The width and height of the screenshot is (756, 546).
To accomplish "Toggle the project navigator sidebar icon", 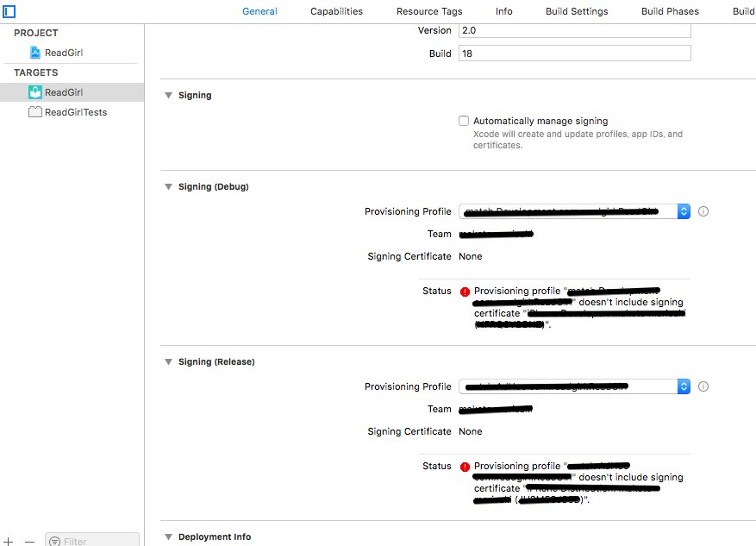I will point(9,10).
